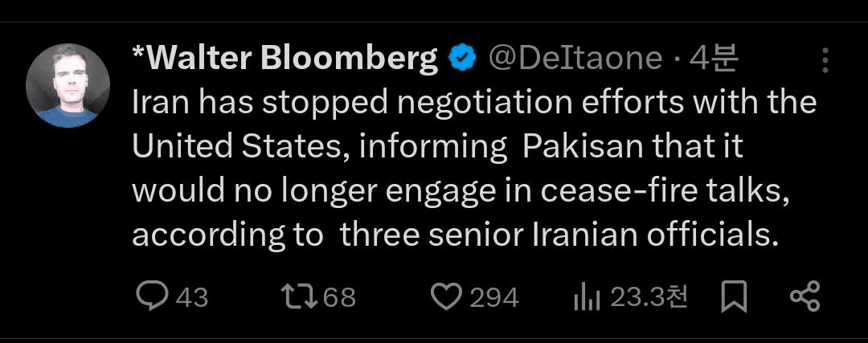Click the retweet count 68
The width and height of the screenshot is (868, 343).
click(339, 298)
